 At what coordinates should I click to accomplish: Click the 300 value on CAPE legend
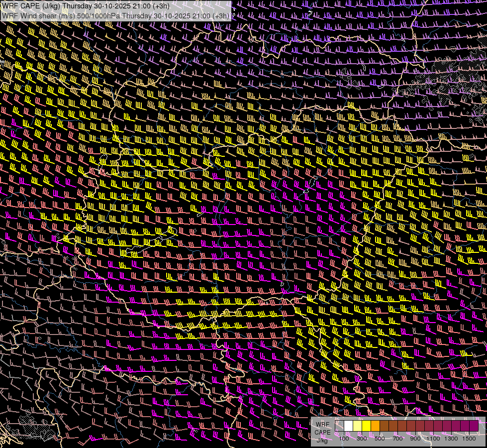[x=362, y=439]
